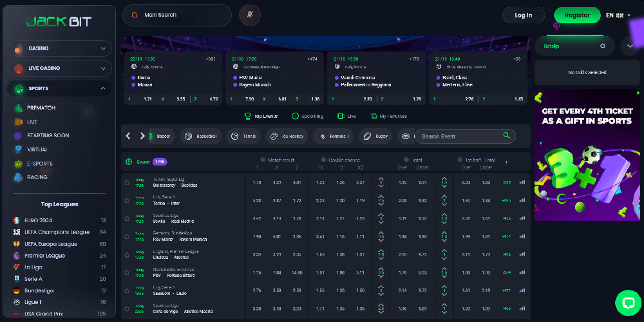Click the rocket icon beside Main Search

[x=249, y=15]
